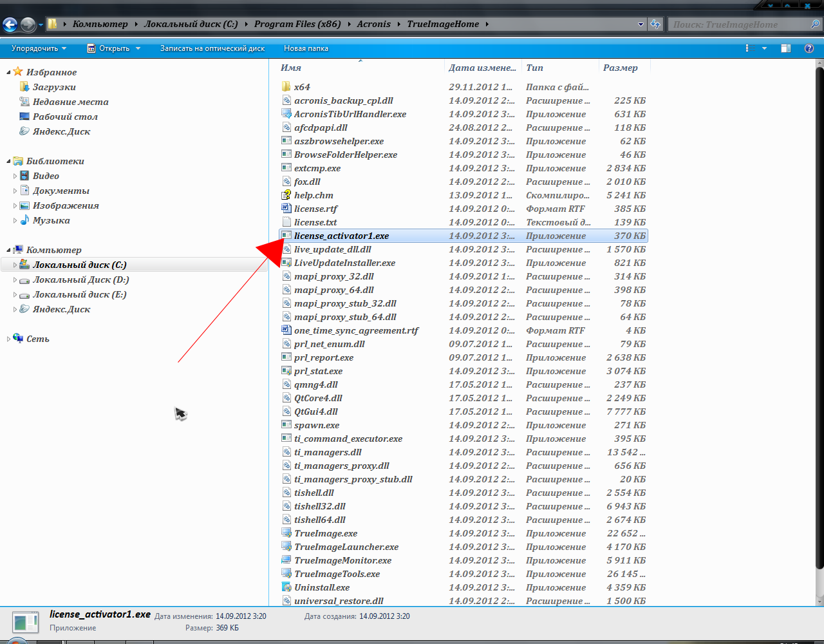Select file name universal_restore.dll

point(339,601)
